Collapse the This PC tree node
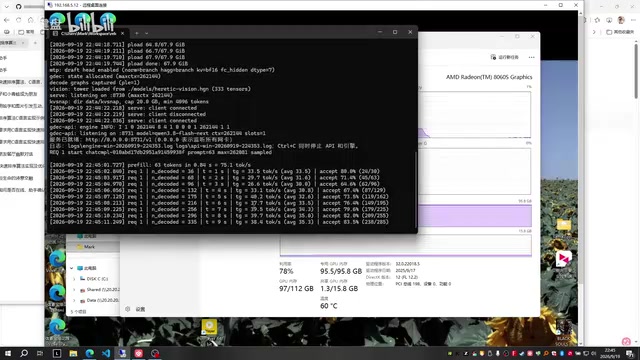Viewport: 640px width, 360px height. [x=72, y=268]
